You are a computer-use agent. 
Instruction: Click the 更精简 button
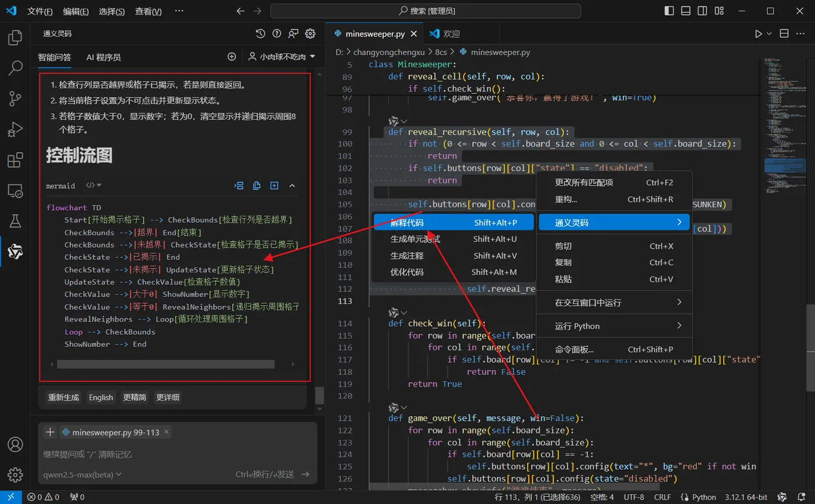(x=134, y=397)
